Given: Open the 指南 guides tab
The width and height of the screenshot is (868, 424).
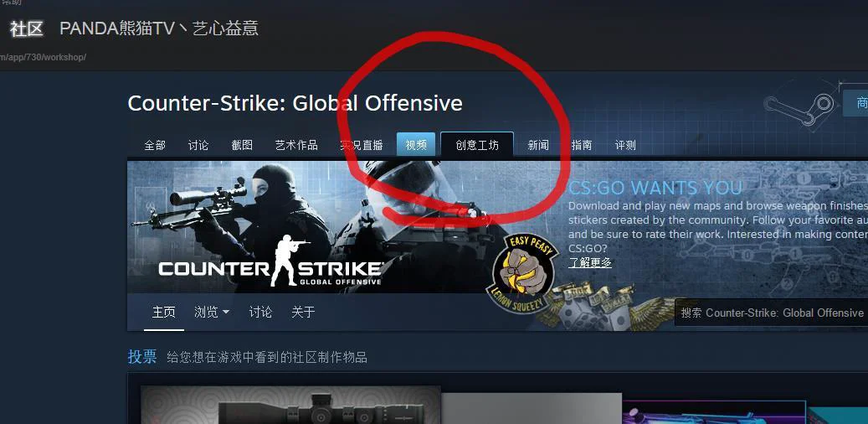Looking at the screenshot, I should [x=581, y=145].
